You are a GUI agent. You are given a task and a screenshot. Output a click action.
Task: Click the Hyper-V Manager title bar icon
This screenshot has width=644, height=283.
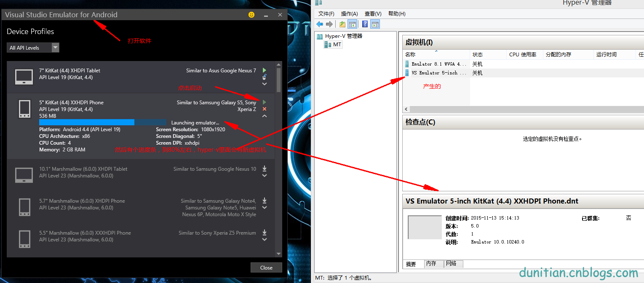coord(318,3)
